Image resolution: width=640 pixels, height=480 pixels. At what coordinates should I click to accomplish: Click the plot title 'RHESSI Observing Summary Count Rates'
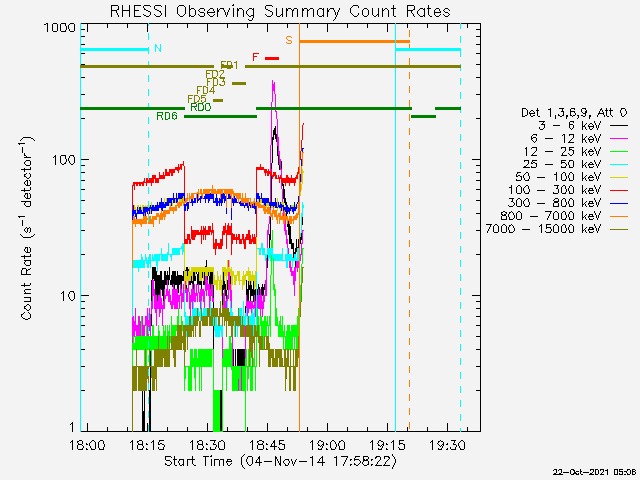click(280, 11)
